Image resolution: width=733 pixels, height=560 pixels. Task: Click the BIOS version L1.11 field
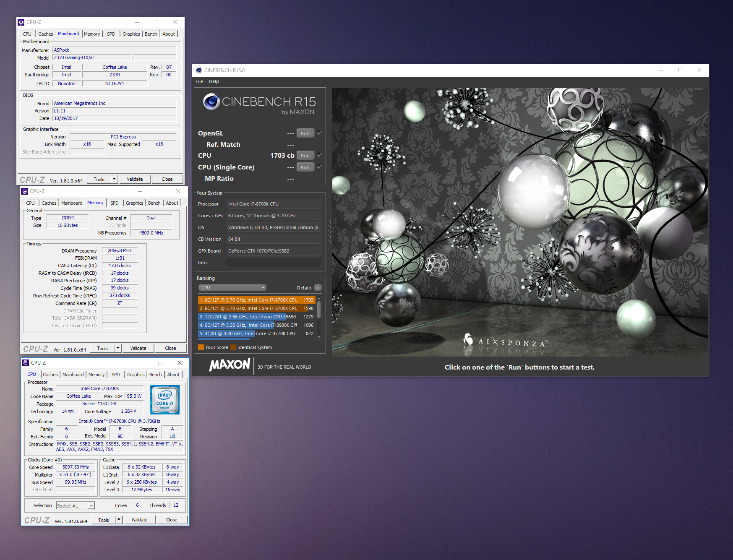tap(114, 111)
